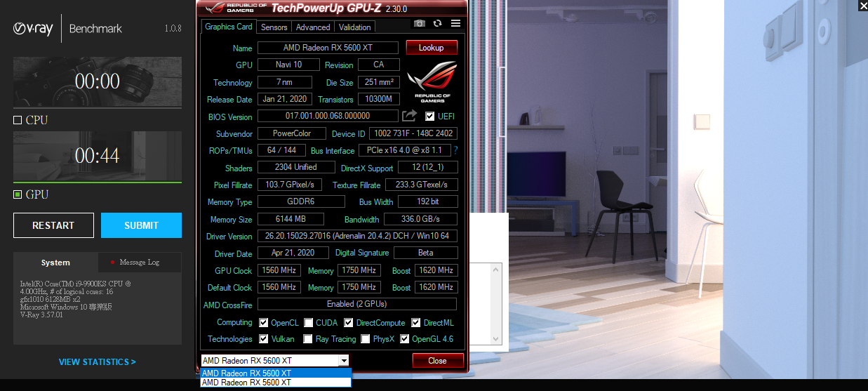Toggle the DirectML checkbox
The image size is (868, 391).
tap(415, 322)
